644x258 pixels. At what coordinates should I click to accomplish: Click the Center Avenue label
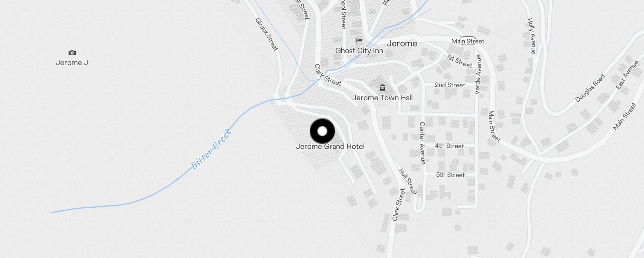(422, 143)
